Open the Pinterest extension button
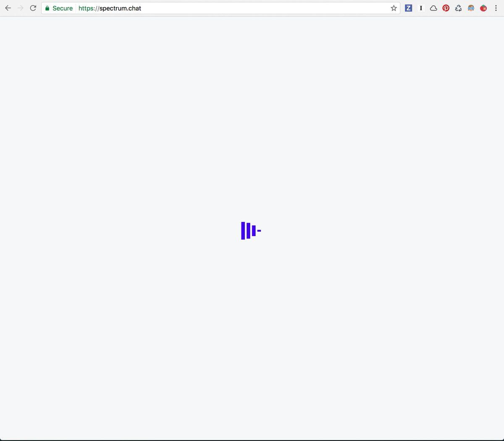The width and height of the screenshot is (504, 441). [x=446, y=8]
